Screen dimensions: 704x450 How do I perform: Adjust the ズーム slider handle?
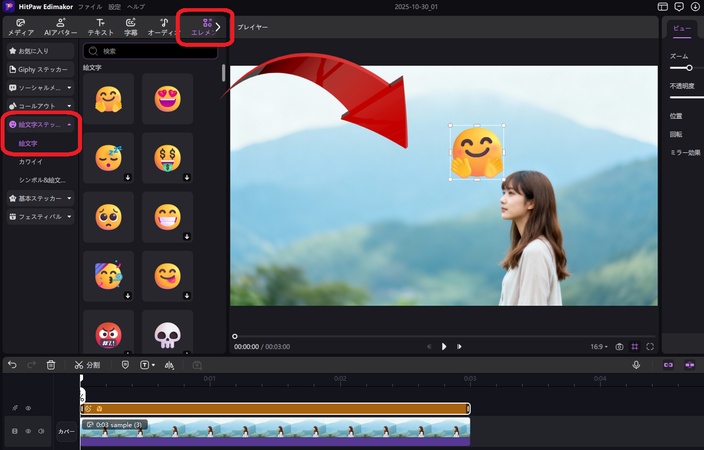[x=689, y=68]
